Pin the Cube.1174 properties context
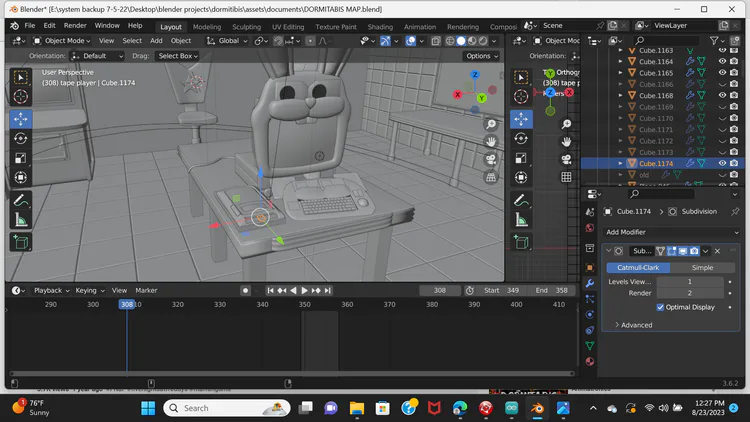750x422 pixels. click(x=735, y=211)
